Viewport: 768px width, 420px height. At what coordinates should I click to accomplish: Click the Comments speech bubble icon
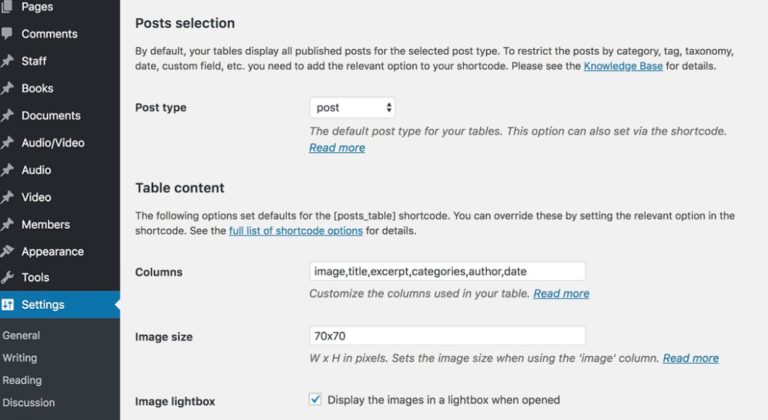[x=7, y=33]
